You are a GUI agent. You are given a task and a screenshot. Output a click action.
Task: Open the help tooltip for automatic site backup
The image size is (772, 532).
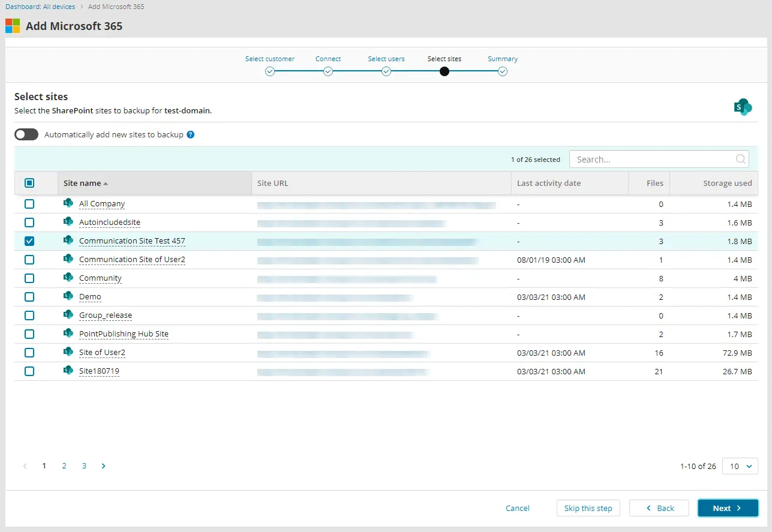191,134
